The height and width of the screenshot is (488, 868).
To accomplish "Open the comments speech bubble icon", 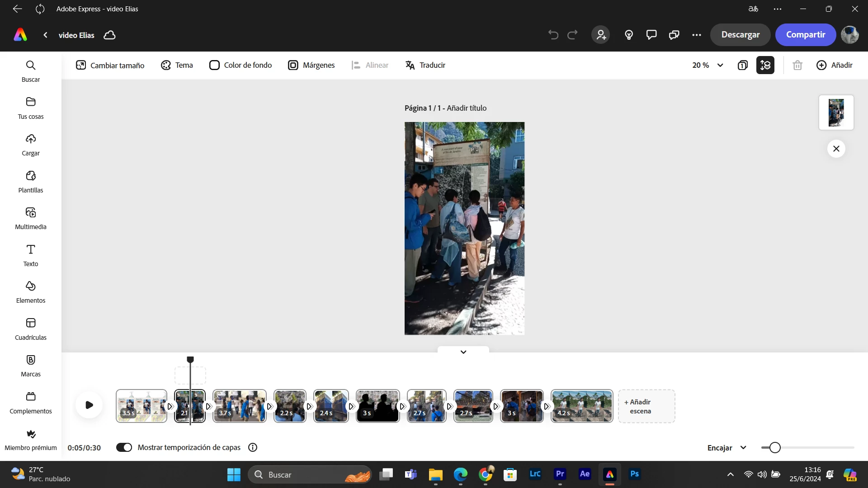I will [x=651, y=35].
